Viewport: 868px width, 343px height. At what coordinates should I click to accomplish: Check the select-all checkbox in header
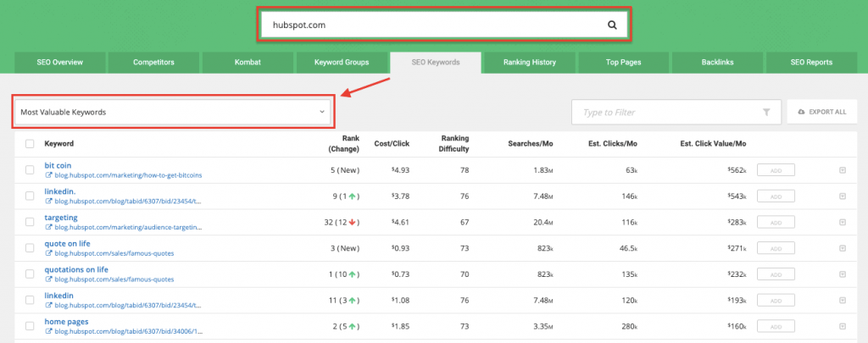[30, 144]
